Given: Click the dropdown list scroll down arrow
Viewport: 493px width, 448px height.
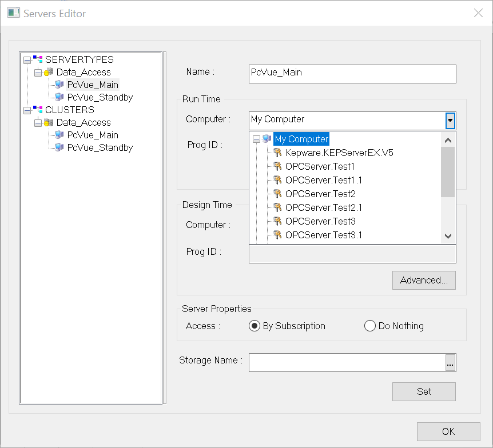Looking at the screenshot, I should click(448, 236).
